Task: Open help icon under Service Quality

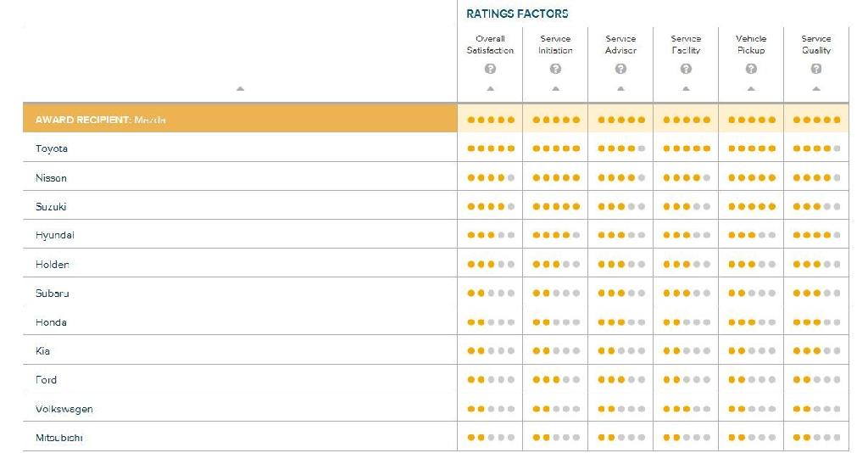Action: coord(816,69)
